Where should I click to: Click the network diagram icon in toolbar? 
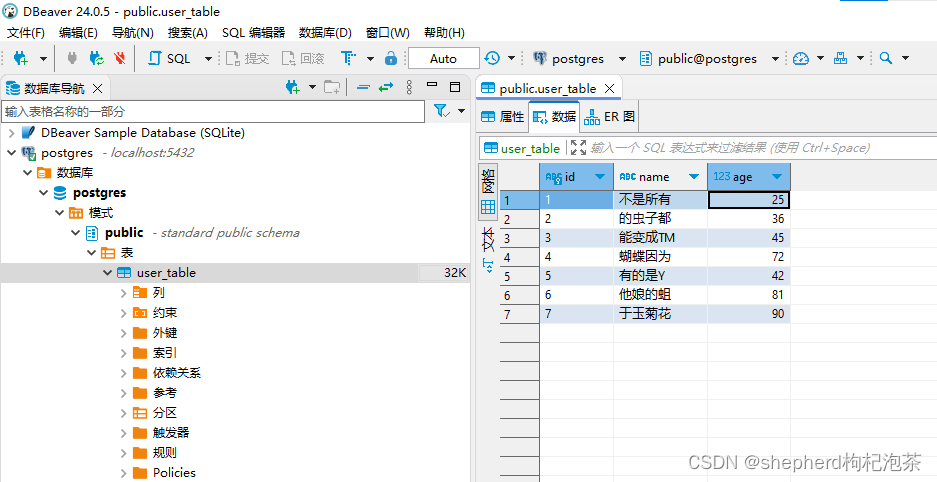coord(840,58)
